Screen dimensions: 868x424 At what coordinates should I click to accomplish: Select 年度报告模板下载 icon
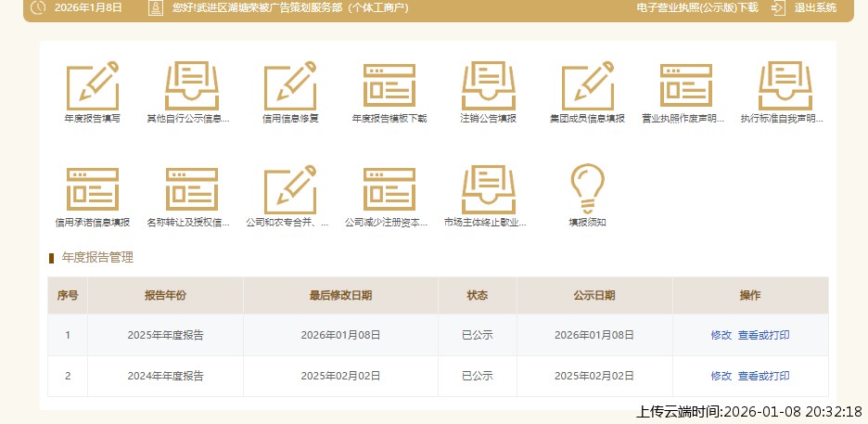(389, 86)
